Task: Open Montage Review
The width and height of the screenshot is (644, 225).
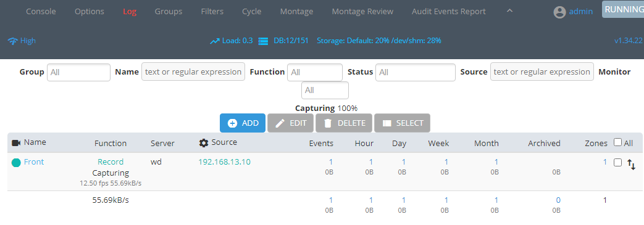Action: [x=362, y=12]
